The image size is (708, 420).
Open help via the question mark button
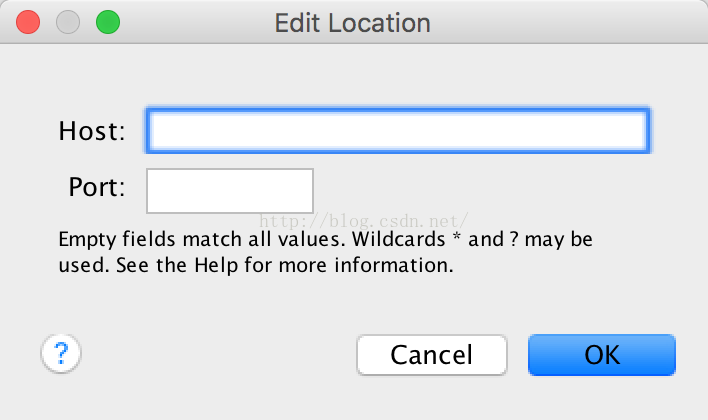pyautogui.click(x=61, y=353)
